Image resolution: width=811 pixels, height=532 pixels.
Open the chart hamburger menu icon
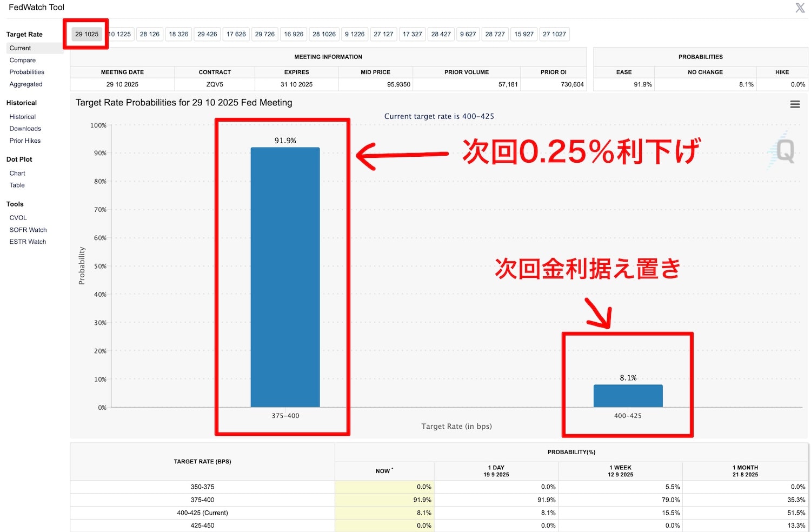point(795,104)
